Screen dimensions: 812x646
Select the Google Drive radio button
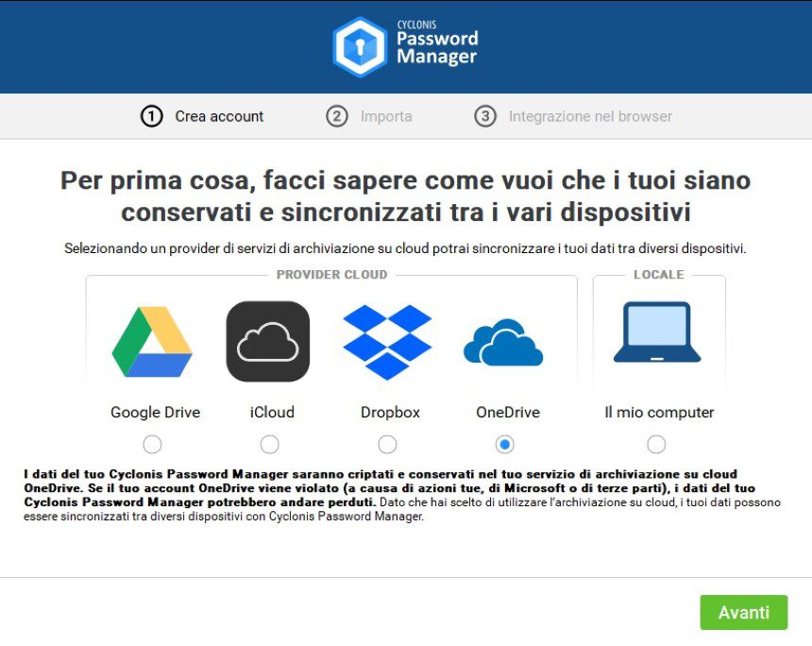(152, 445)
